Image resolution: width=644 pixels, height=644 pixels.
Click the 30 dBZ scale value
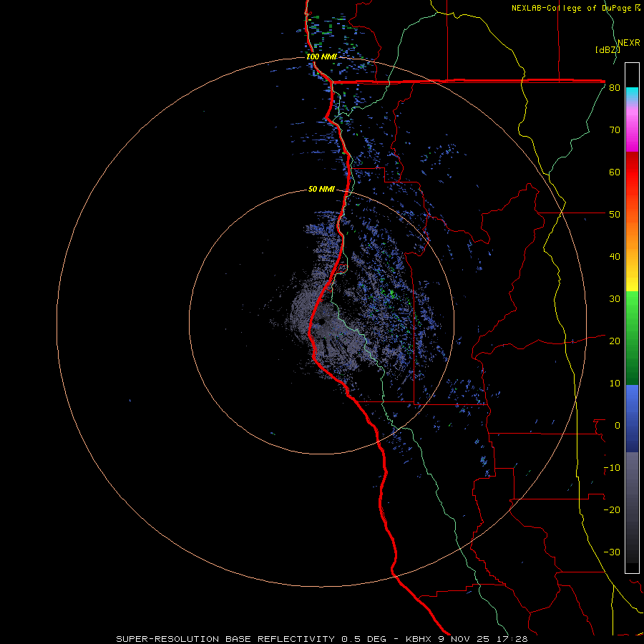(615, 299)
